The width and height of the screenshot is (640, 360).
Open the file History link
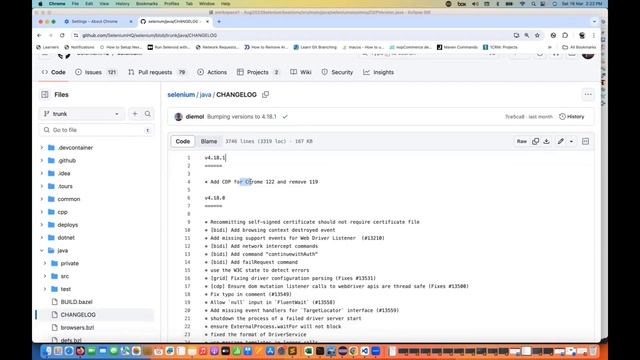pos(571,117)
